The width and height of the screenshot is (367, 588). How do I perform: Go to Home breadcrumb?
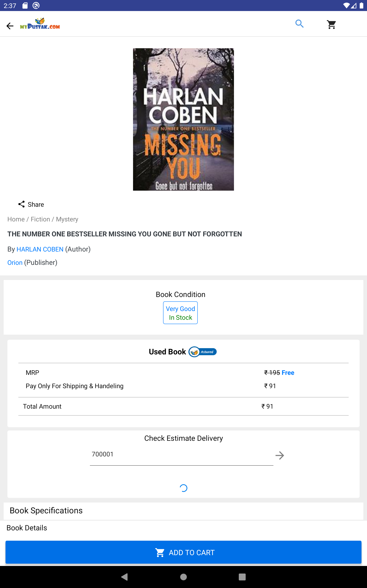16,219
